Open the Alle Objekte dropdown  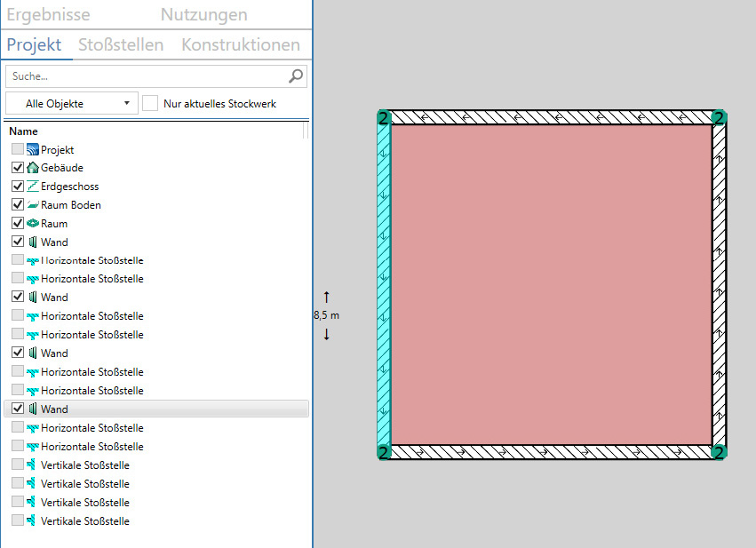72,103
